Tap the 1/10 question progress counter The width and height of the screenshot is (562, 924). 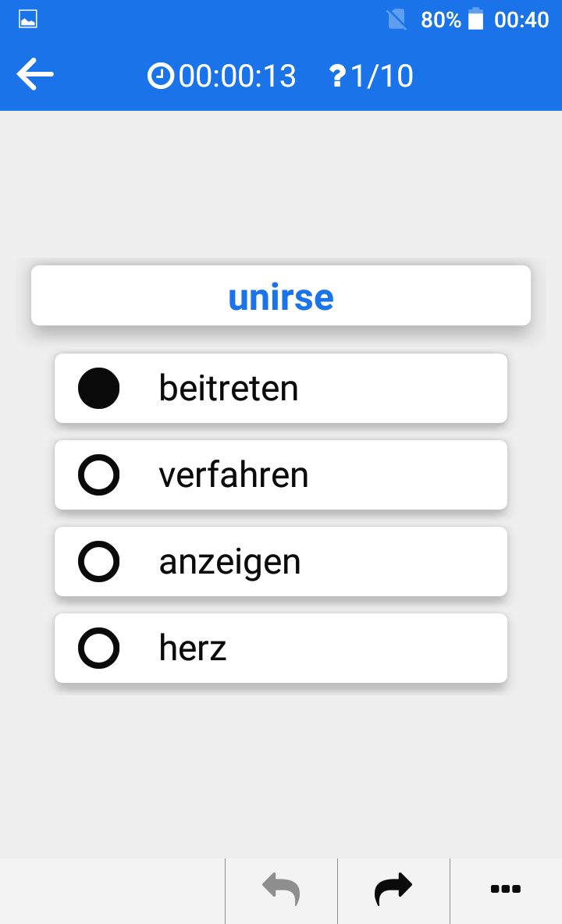pyautogui.click(x=382, y=76)
